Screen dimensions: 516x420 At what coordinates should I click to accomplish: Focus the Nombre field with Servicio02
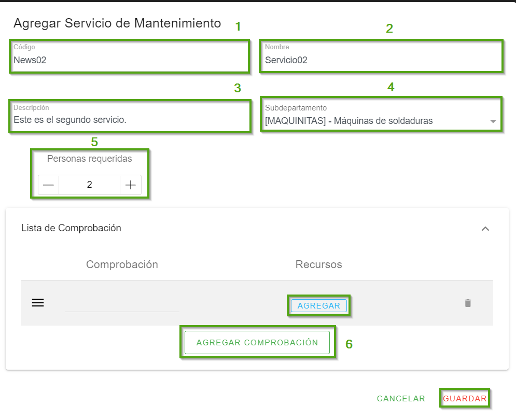pos(381,60)
